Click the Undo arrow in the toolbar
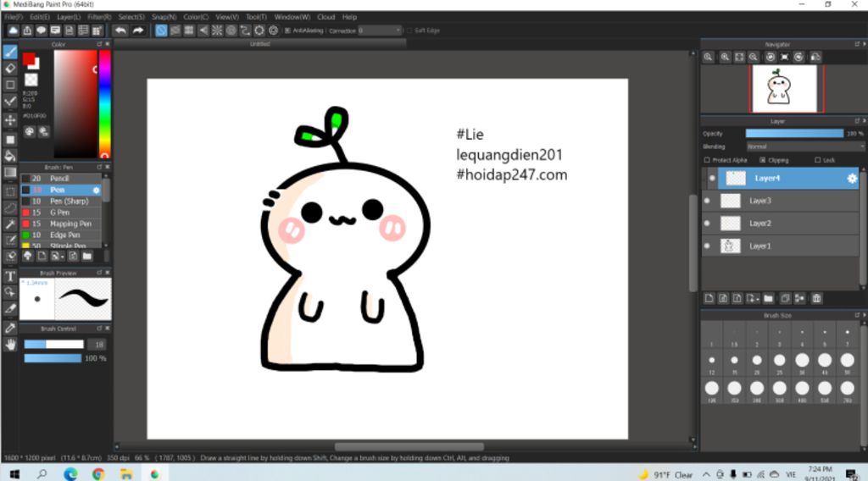The width and height of the screenshot is (868, 481). tap(120, 30)
